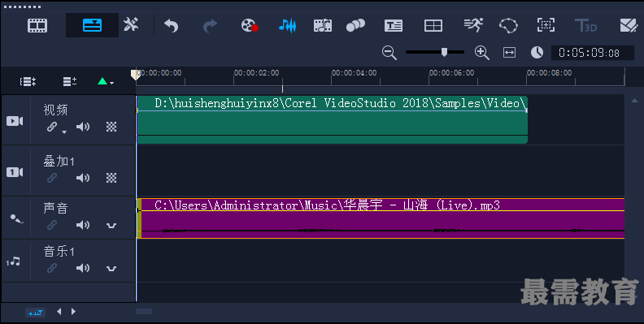
Task: Mute the 音乐1 music track
Action: [83, 268]
